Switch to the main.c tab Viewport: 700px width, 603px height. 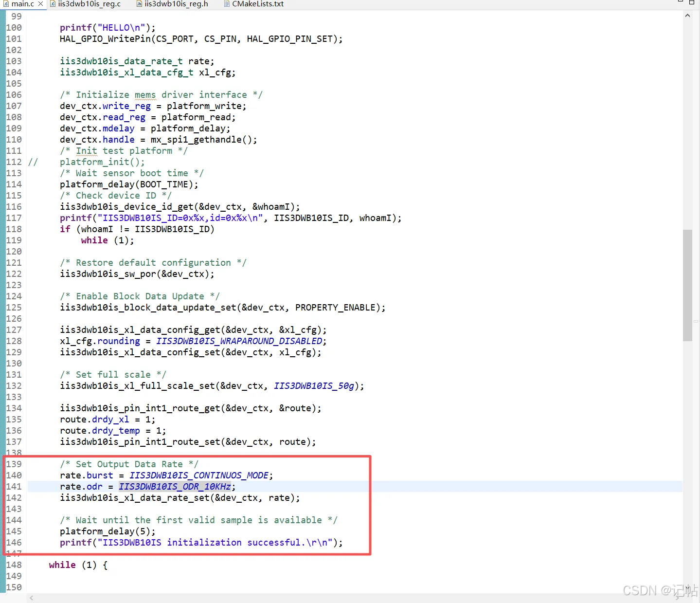pyautogui.click(x=22, y=4)
